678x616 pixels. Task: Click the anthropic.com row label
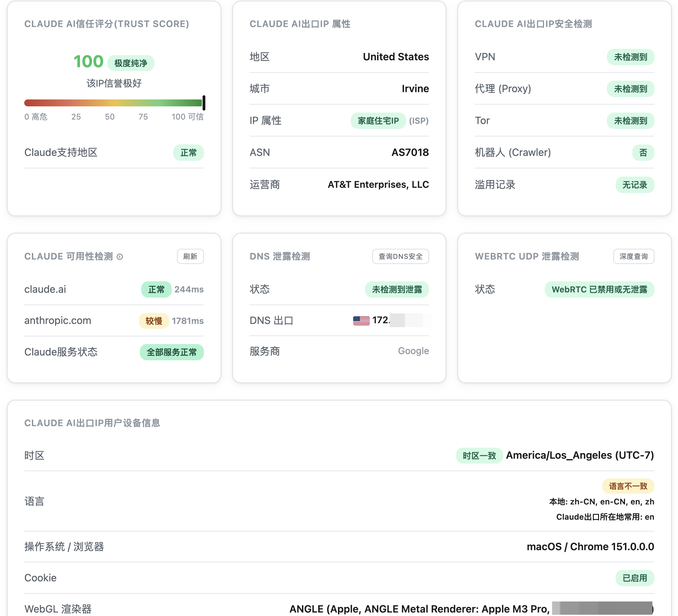click(x=57, y=320)
